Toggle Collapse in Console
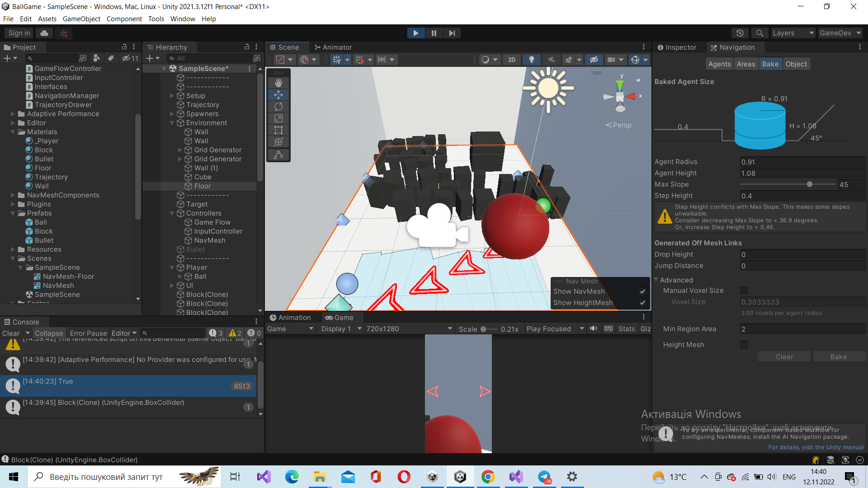This screenshot has height=488, width=868. (49, 333)
